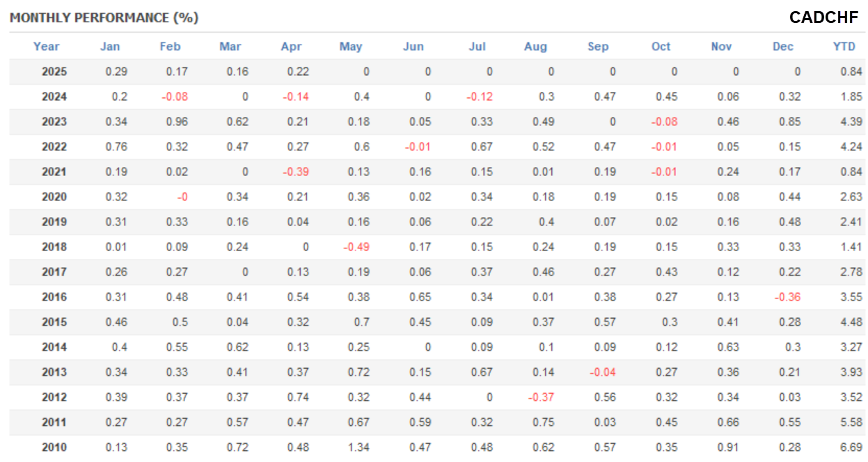Click the Year column header
Image resolution: width=868 pixels, height=462 pixels.
[47, 47]
